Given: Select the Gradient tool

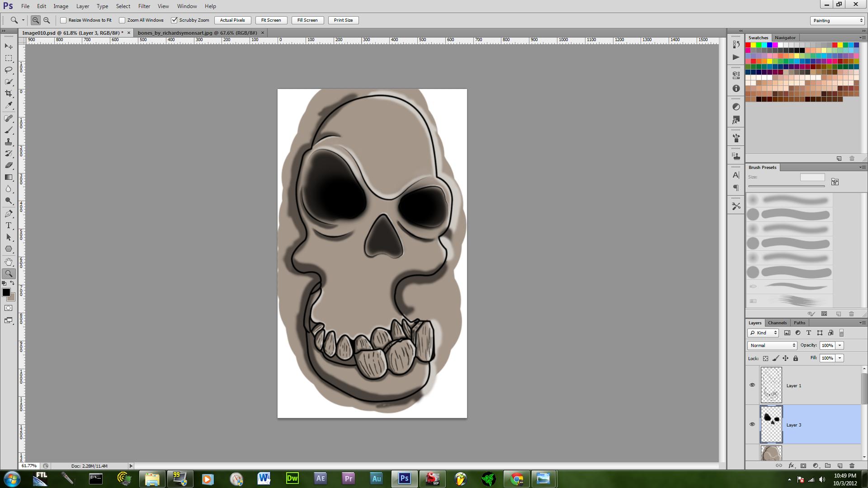Looking at the screenshot, I should pyautogui.click(x=9, y=177).
